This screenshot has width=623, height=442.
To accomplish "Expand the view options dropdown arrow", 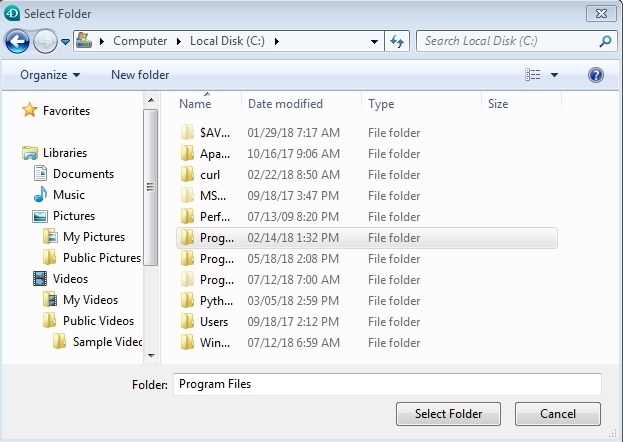I will pyautogui.click(x=555, y=75).
